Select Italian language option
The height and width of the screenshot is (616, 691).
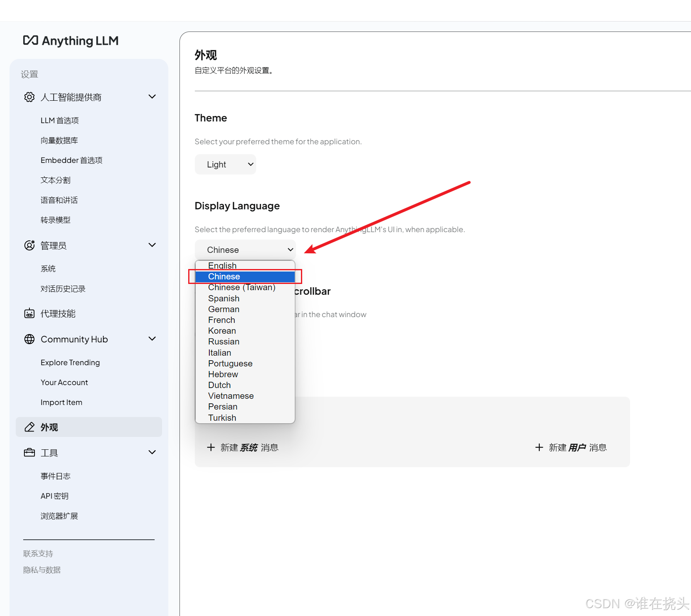click(245, 353)
